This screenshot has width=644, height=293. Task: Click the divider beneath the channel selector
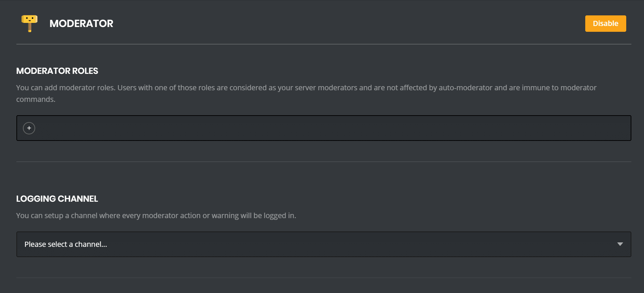click(323, 278)
